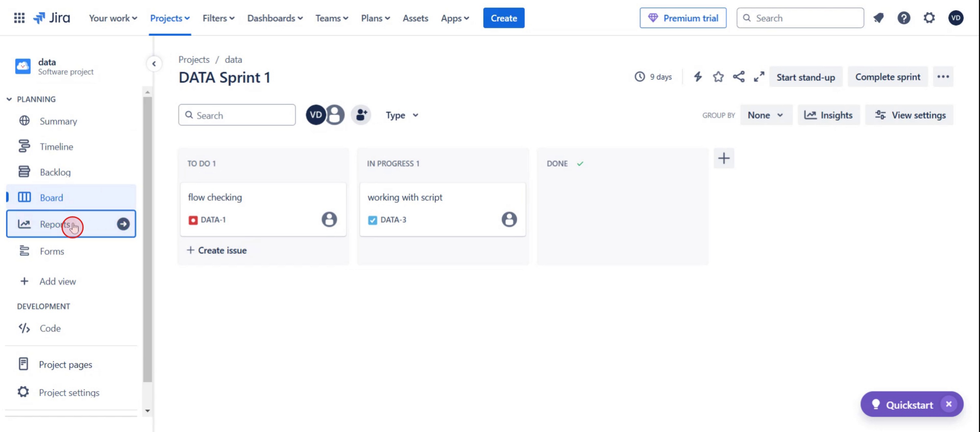Open the Type filter dropdown
The height and width of the screenshot is (432, 980).
(x=402, y=115)
